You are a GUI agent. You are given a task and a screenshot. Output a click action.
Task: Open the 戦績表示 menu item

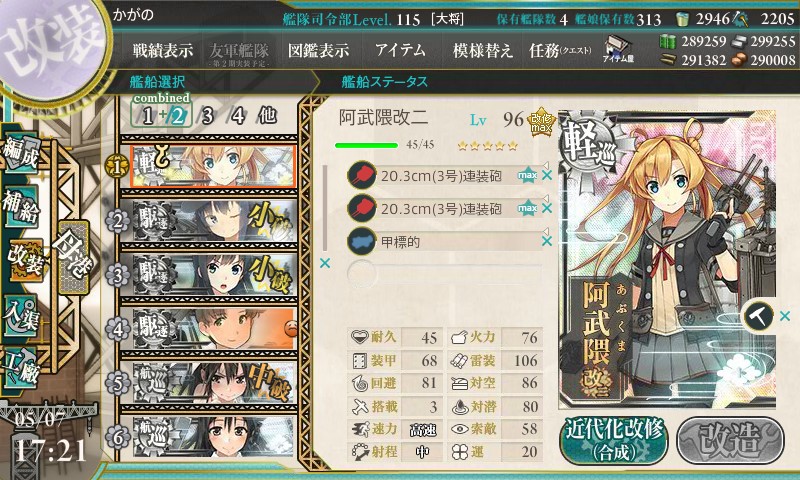(163, 50)
